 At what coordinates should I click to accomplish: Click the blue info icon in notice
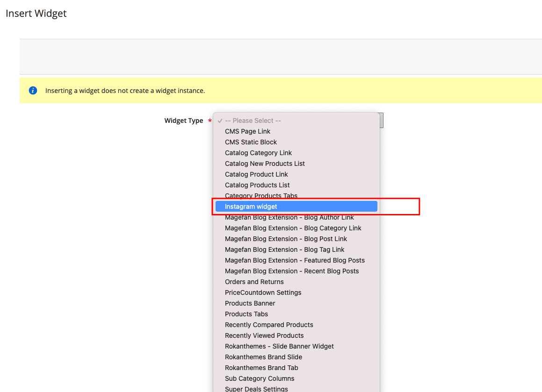tap(33, 91)
